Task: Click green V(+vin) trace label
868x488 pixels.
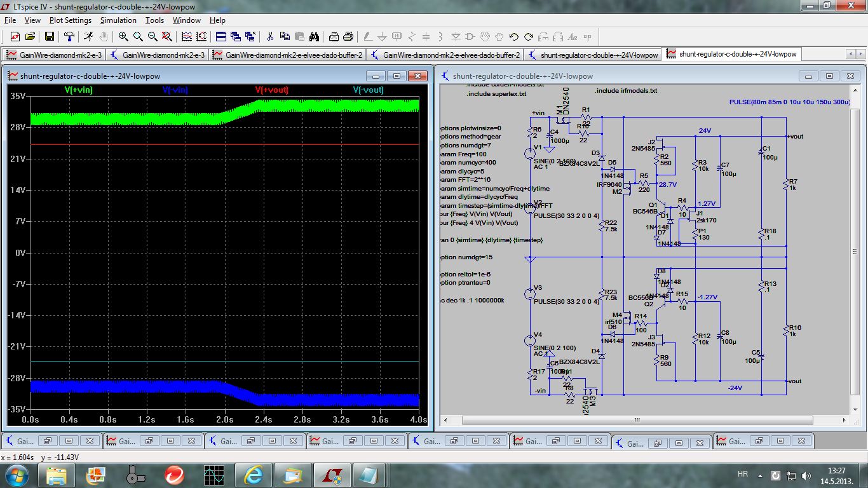Action: click(79, 90)
